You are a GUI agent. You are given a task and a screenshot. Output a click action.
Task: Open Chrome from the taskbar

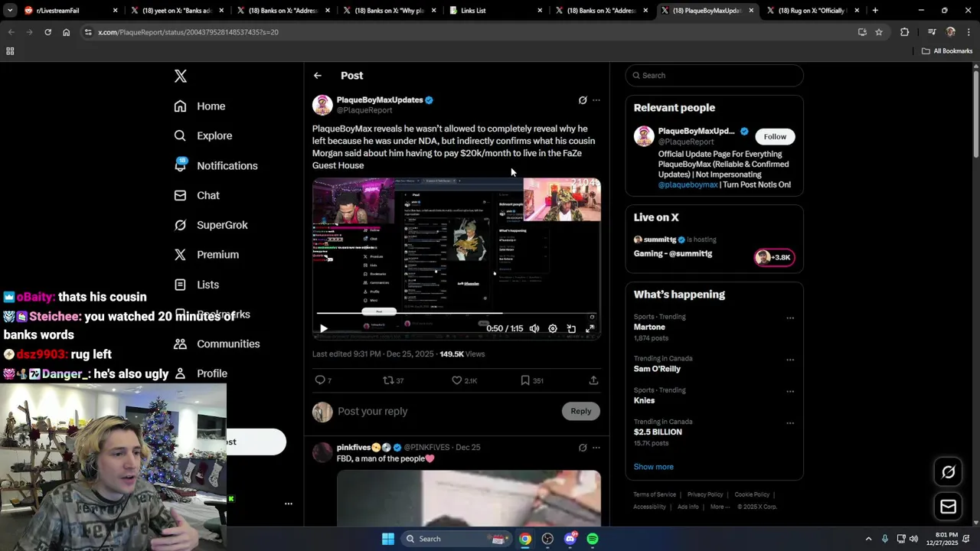(524, 539)
